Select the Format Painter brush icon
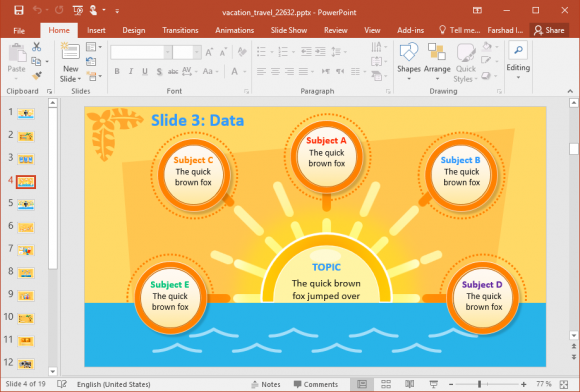This screenshot has width=580, height=392. [x=37, y=75]
